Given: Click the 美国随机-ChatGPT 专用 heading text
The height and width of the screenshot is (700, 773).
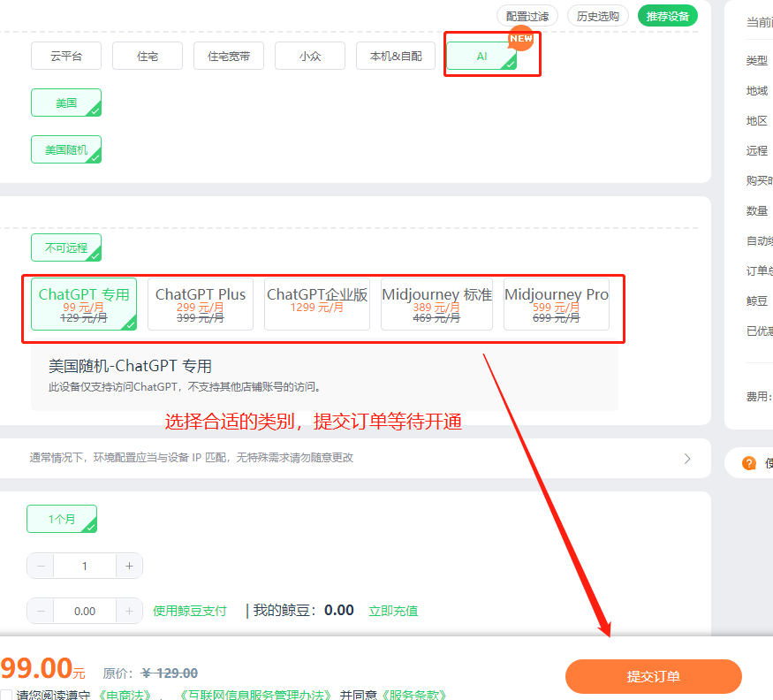Looking at the screenshot, I should point(130,366).
